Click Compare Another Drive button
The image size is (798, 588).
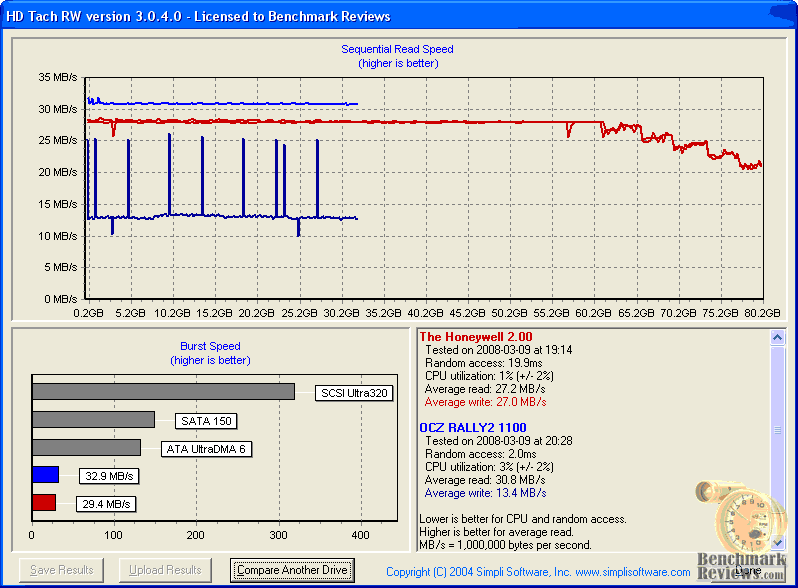coord(292,570)
